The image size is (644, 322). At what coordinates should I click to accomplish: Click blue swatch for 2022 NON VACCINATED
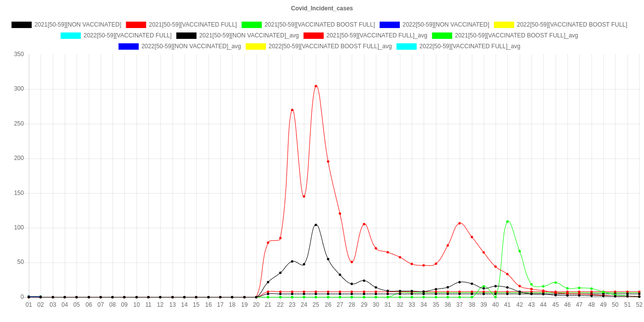point(389,25)
